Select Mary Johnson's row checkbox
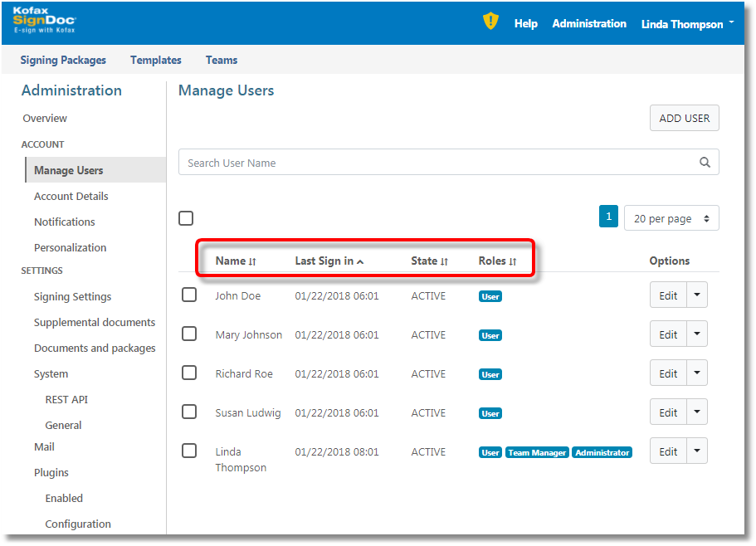 coord(189,334)
